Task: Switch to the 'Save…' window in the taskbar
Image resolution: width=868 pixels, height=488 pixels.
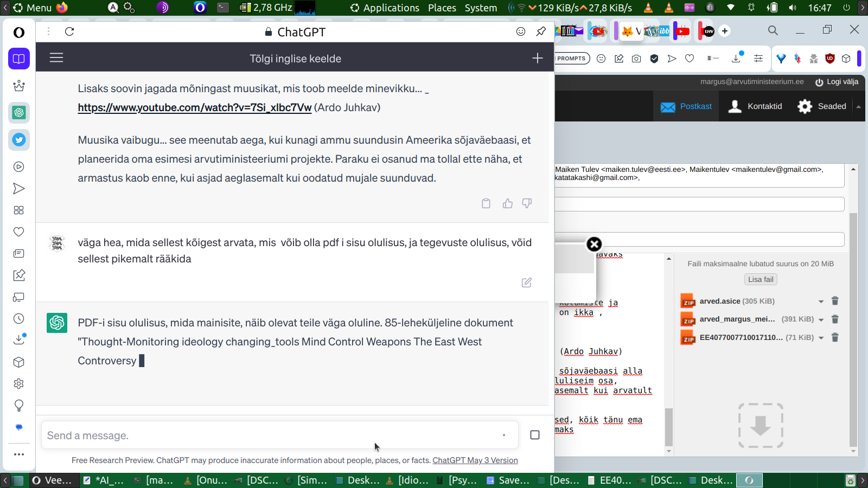Action: (x=507, y=480)
